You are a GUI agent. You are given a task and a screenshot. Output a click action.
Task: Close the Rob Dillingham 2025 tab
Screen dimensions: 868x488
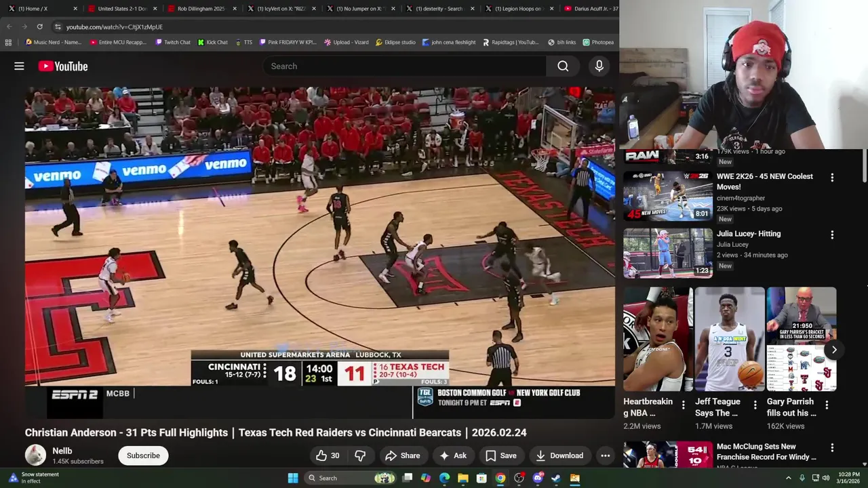coord(233,9)
